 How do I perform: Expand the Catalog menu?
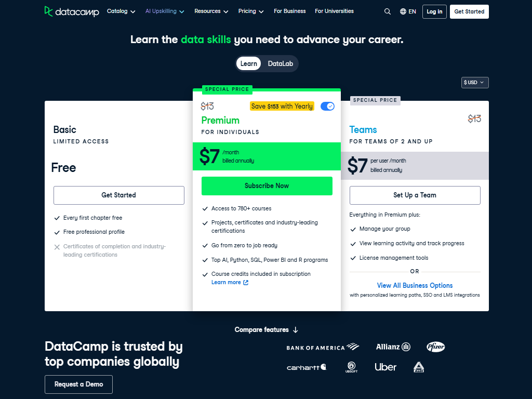(x=121, y=11)
